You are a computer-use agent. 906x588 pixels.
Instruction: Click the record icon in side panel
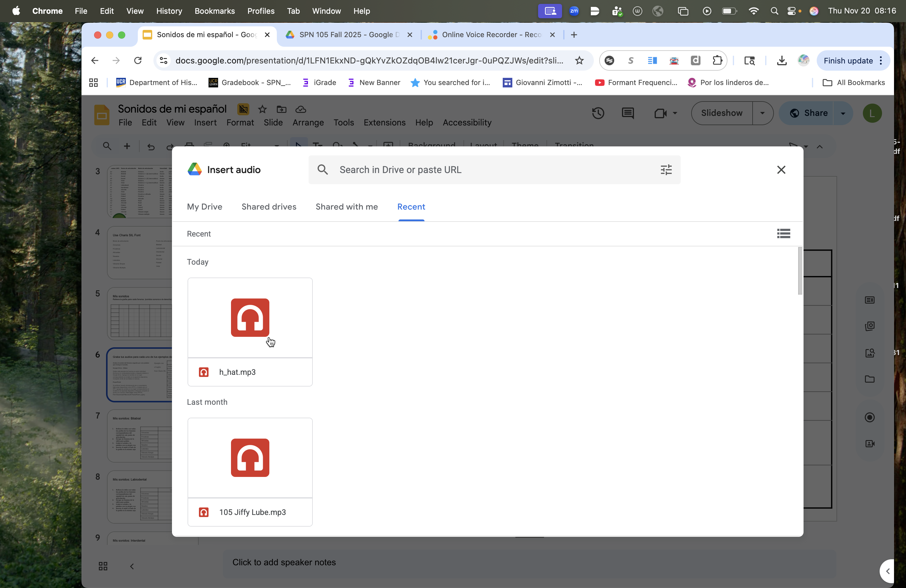tap(869, 417)
